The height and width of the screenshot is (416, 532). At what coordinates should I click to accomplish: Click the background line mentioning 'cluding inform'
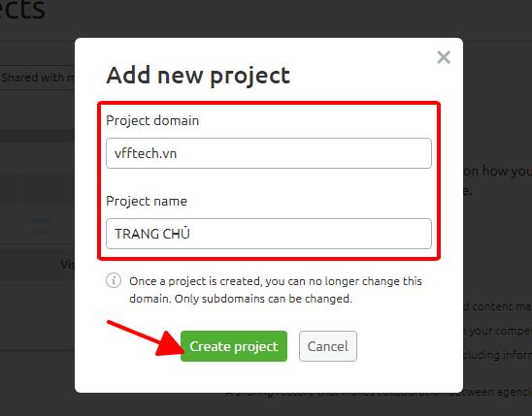(x=497, y=355)
